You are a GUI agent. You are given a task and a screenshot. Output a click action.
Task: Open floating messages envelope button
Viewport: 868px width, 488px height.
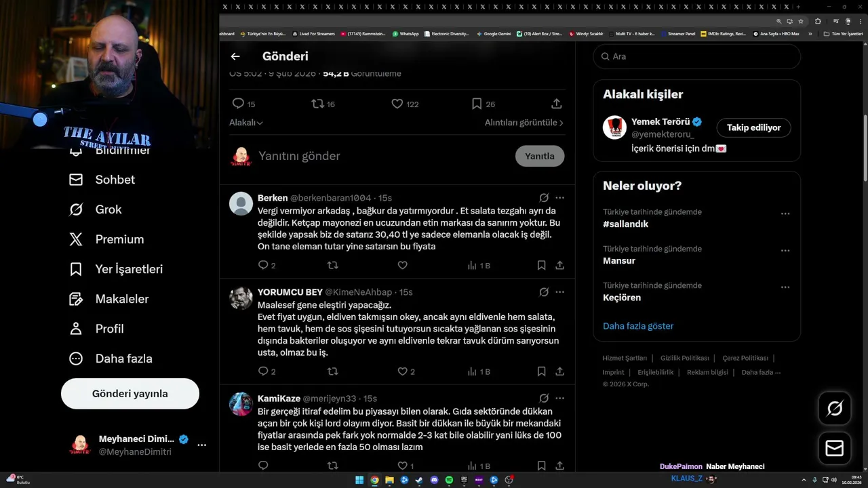tap(835, 448)
